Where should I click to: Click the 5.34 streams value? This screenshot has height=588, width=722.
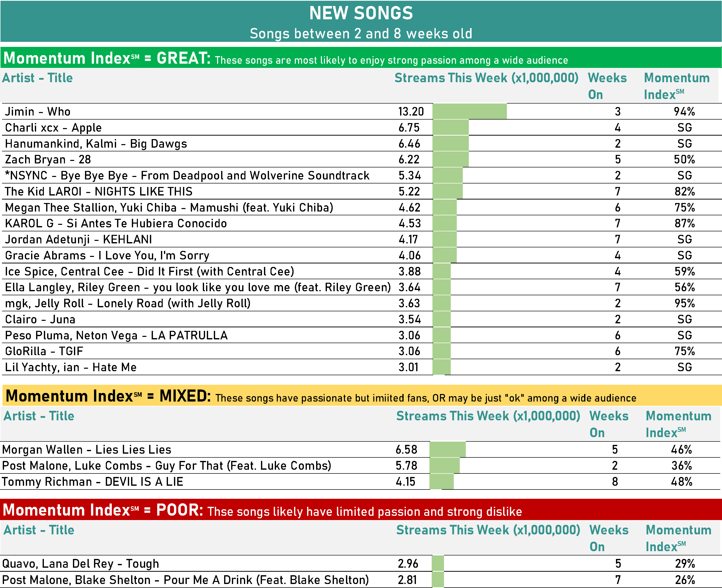409,175
